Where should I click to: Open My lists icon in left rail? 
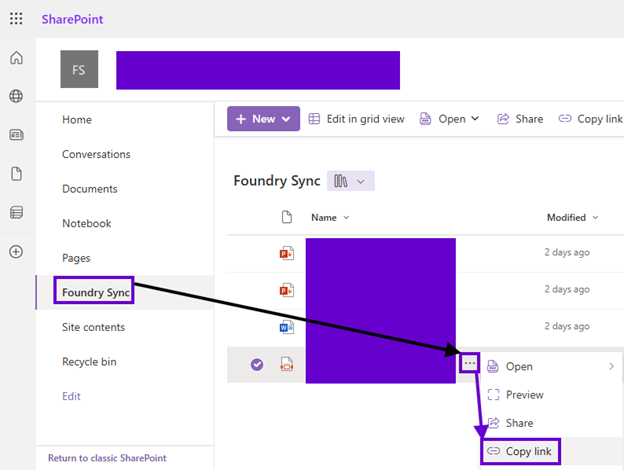[16, 213]
